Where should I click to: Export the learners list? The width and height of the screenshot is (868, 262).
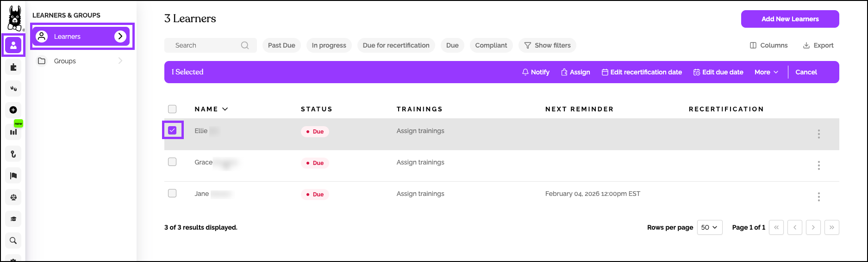point(818,45)
